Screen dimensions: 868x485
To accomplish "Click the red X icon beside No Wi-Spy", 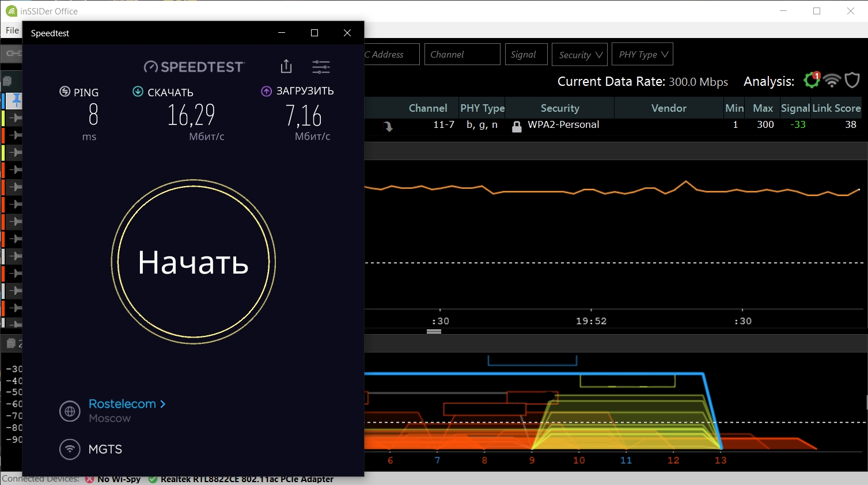I will pos(90,479).
